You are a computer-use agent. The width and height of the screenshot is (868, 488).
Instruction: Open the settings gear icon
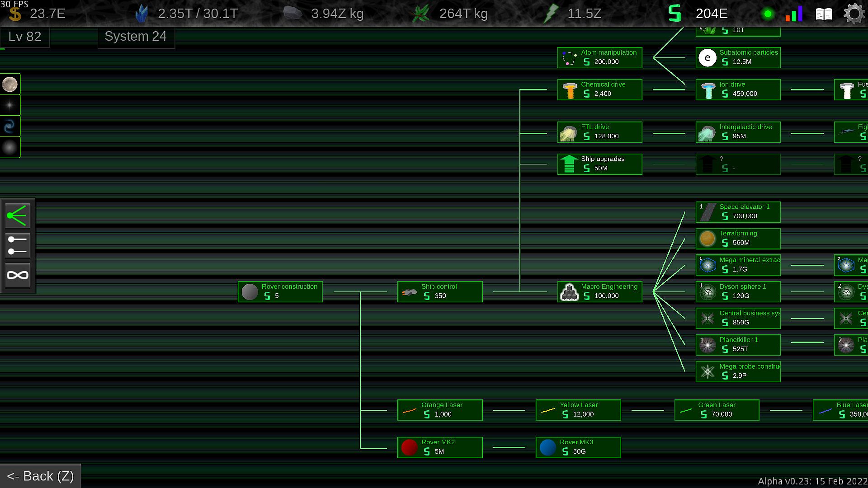(x=854, y=14)
